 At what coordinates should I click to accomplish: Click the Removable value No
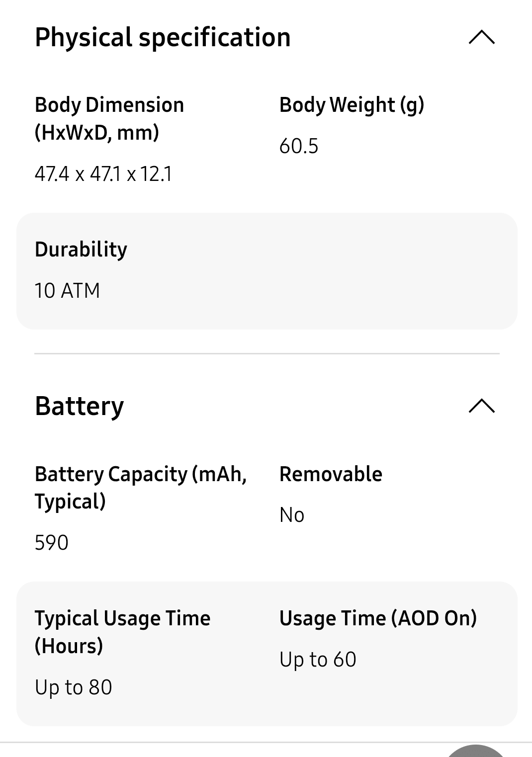[291, 515]
